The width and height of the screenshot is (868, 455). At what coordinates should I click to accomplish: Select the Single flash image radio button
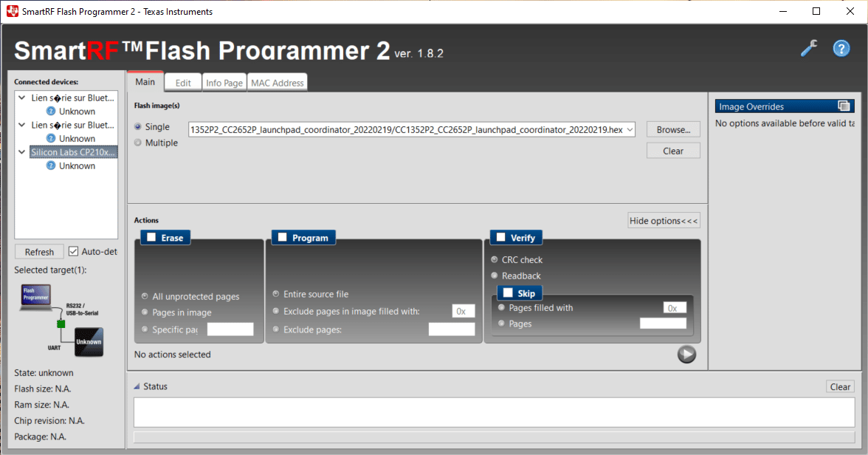pos(138,126)
